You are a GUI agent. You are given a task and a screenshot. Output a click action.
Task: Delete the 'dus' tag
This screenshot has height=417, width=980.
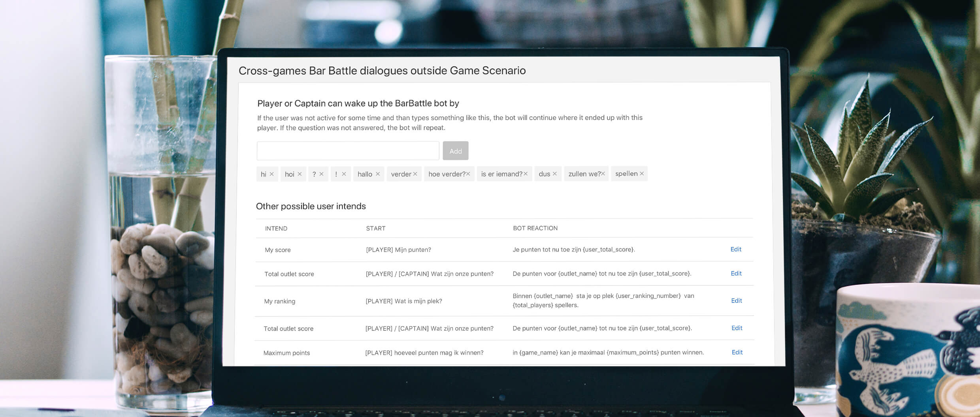point(554,174)
